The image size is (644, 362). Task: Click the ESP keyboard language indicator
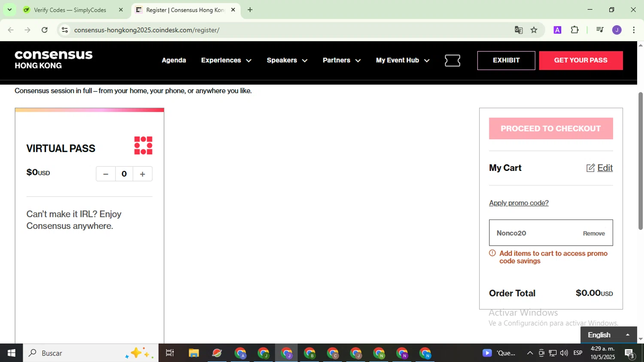pos(578,353)
